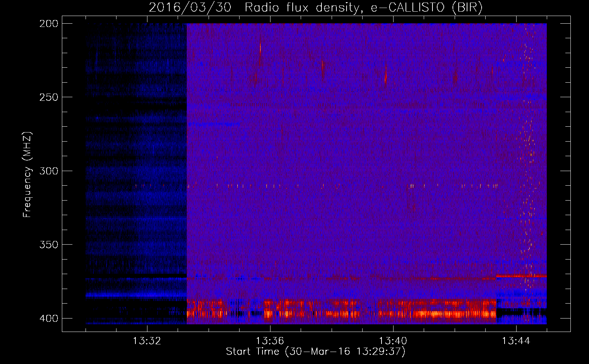Image resolution: width=589 pixels, height=364 pixels.
Task: Select the 300 frequency tick label
Action: [x=49, y=171]
